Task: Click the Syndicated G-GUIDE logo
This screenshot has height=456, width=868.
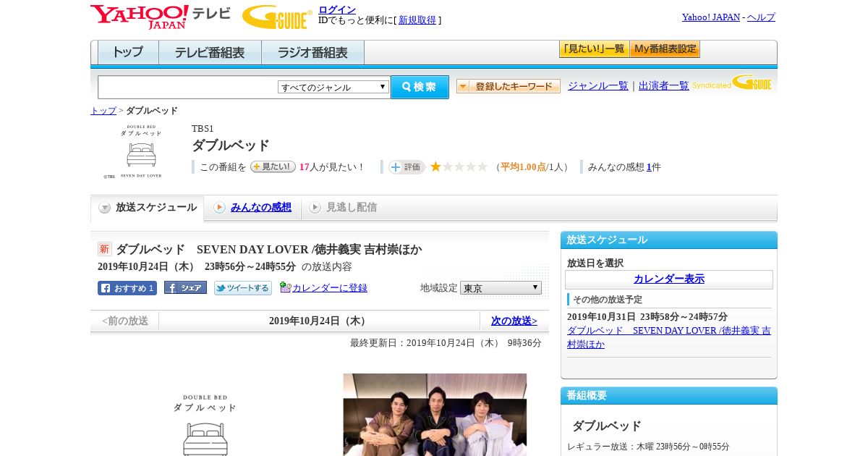Action: click(x=732, y=83)
